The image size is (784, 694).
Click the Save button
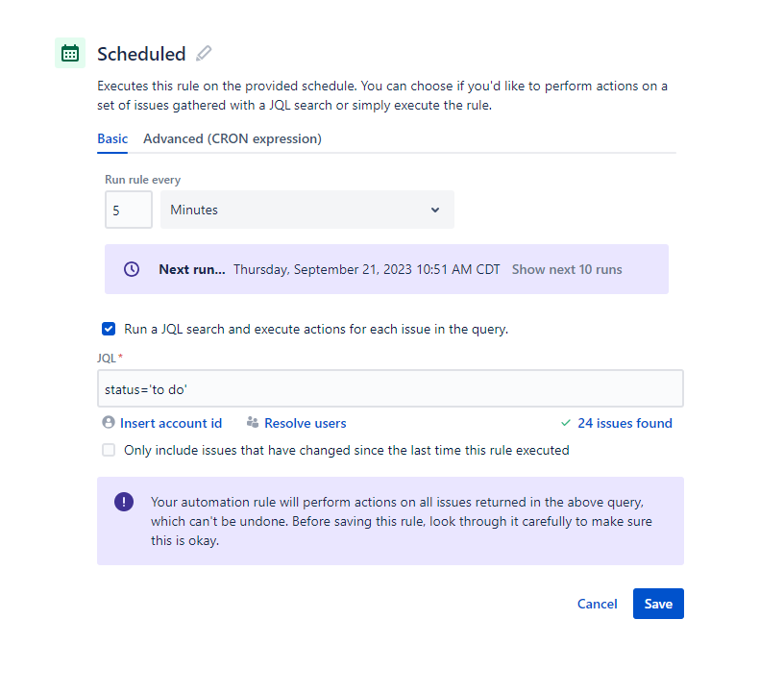[x=658, y=604]
